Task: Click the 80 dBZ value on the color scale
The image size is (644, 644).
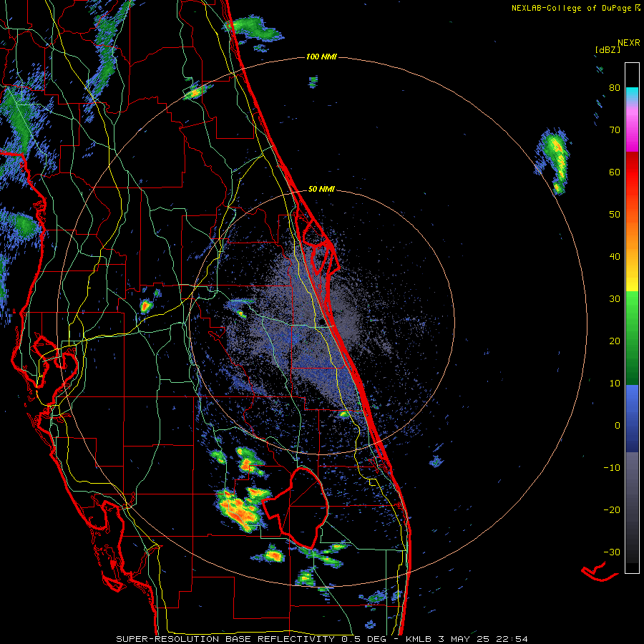Action: [x=615, y=88]
